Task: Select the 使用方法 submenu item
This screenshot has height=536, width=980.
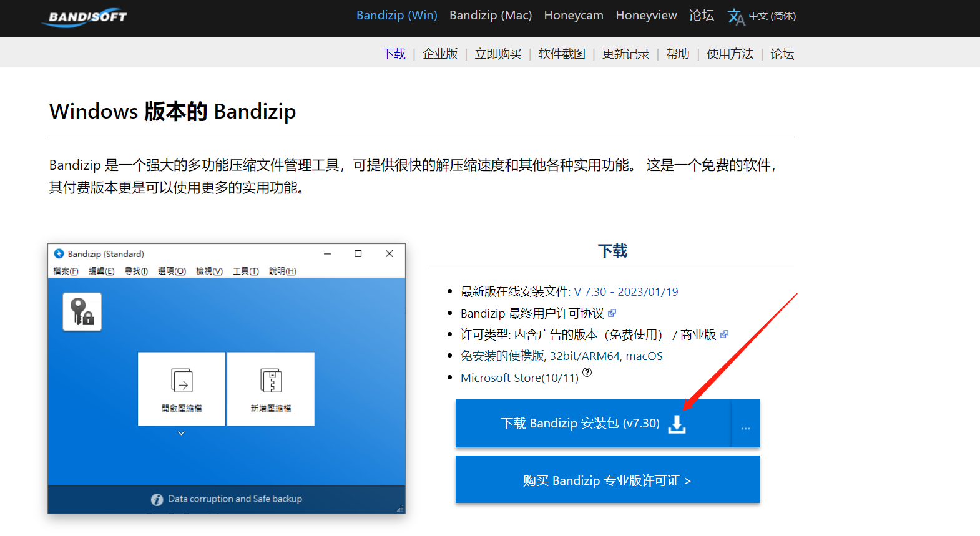Action: (x=730, y=54)
